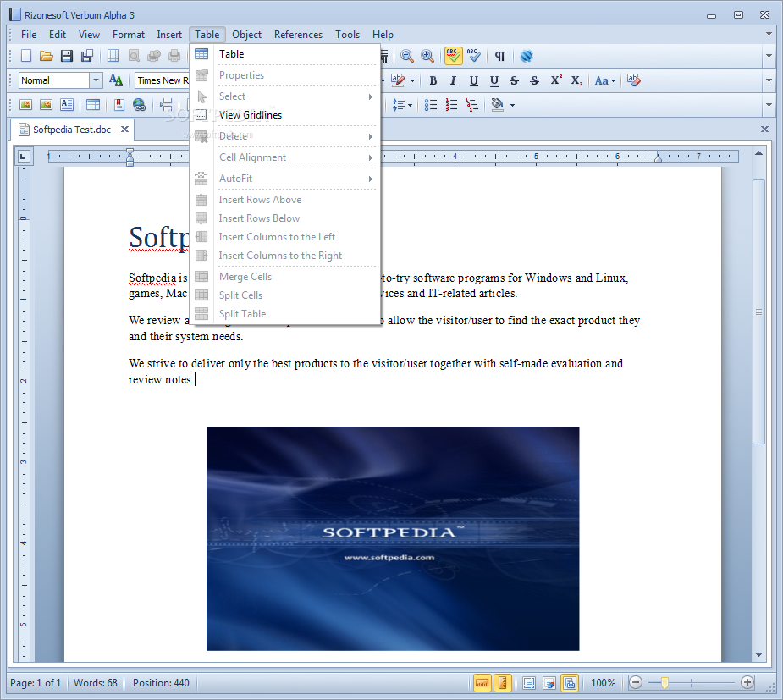Image resolution: width=783 pixels, height=700 pixels.
Task: Zoom out using the toolbar magnifier
Action: point(407,56)
